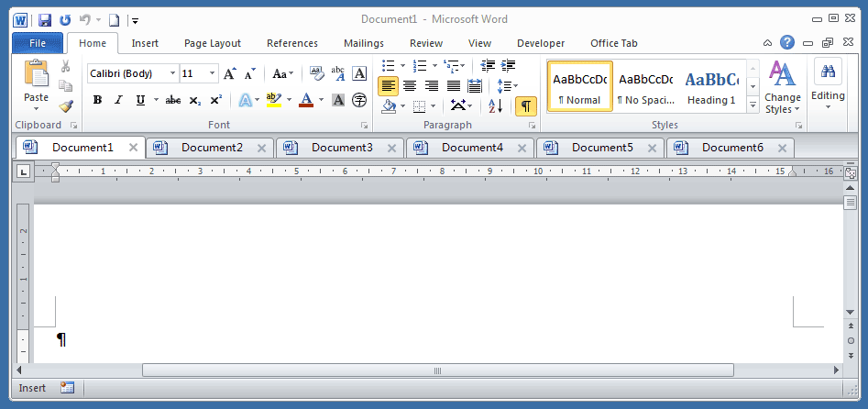868x409 pixels.
Task: Increase paragraph indent
Action: point(508,65)
